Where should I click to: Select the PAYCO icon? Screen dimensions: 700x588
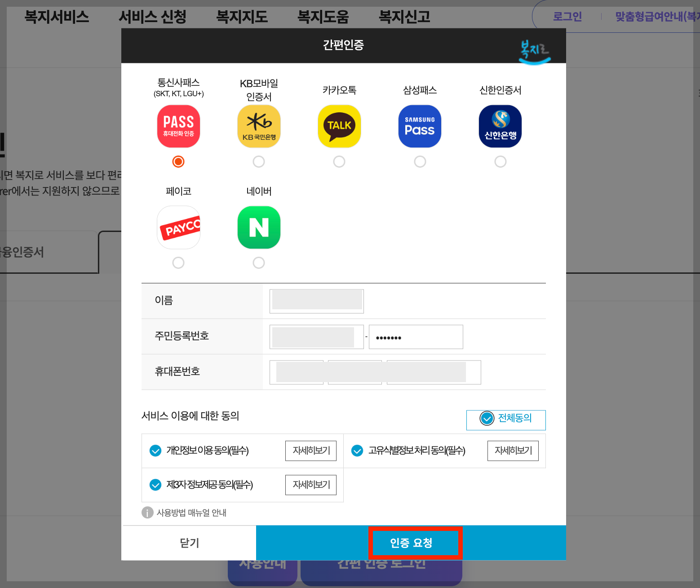tap(178, 227)
